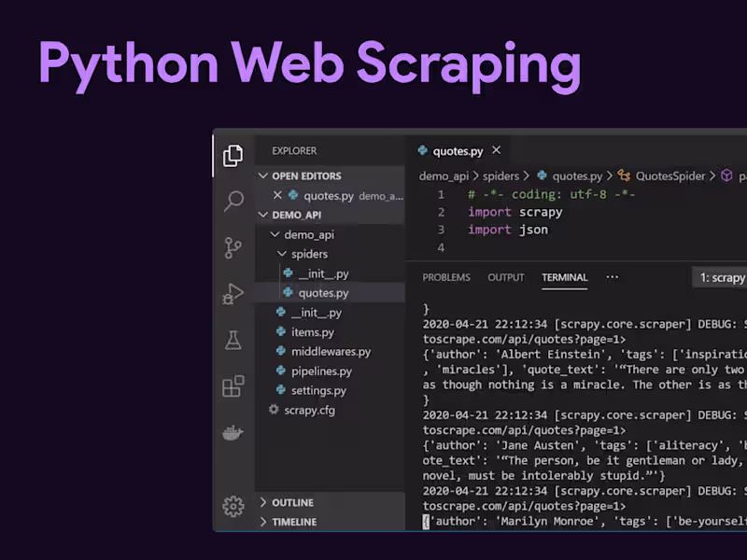
Task: Open the Manage gear menu
Action: tap(233, 508)
